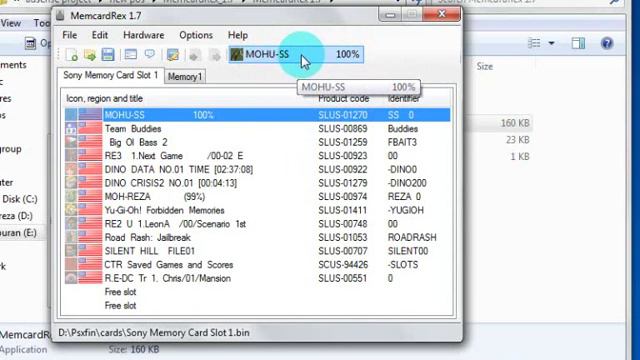Click the R.E-DC Chris Mansion save icon
The image size is (640, 360).
coord(71,278)
